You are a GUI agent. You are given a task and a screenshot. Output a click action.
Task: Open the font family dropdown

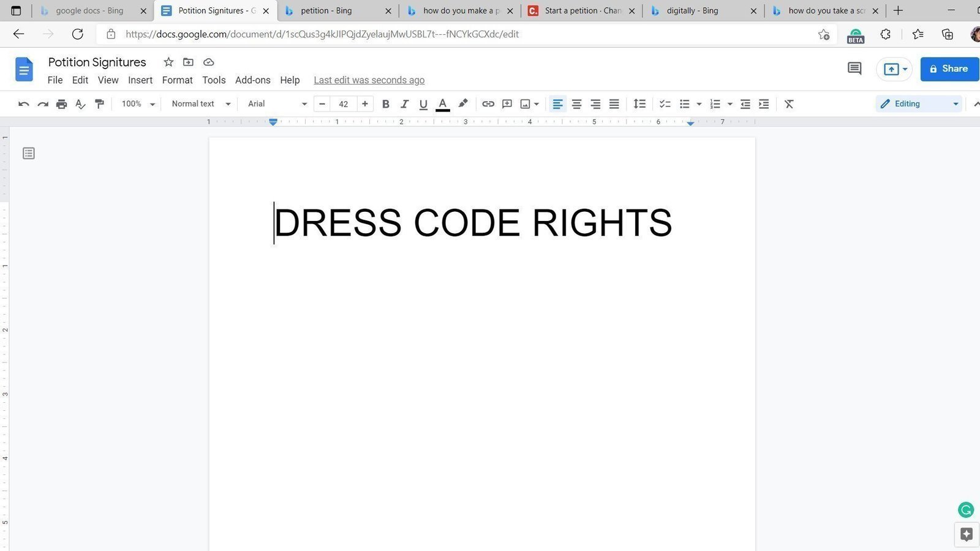276,103
